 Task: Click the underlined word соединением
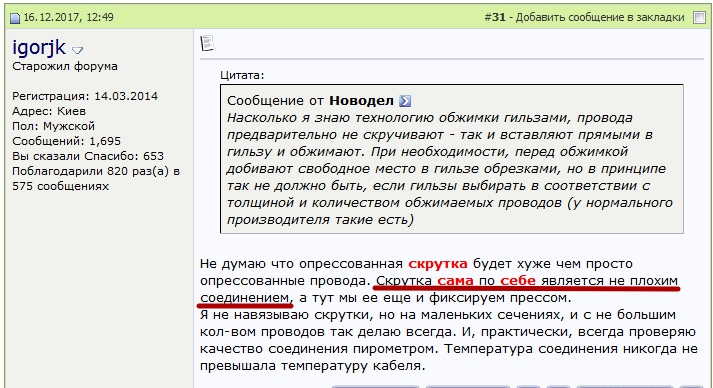(245, 298)
